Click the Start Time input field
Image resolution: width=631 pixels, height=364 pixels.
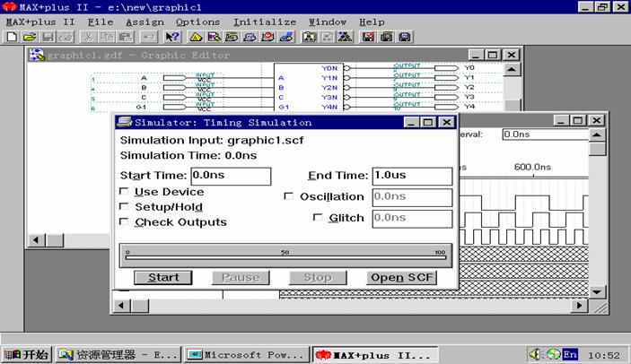click(x=231, y=176)
